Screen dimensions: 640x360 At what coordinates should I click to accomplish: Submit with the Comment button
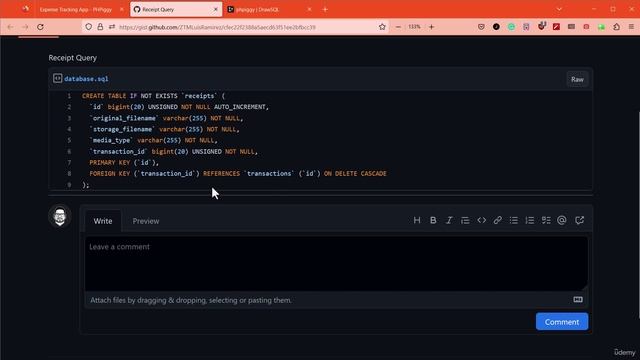[562, 322]
